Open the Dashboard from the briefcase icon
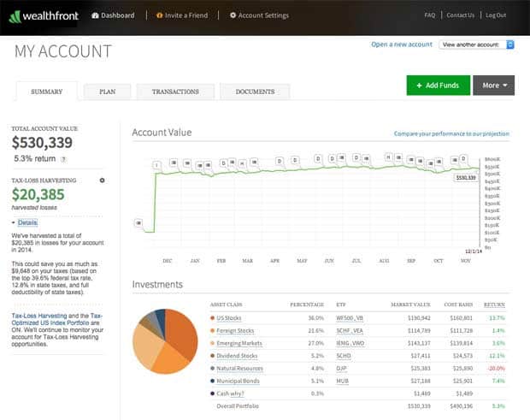Viewport: 530px width, 420px height. [x=95, y=15]
